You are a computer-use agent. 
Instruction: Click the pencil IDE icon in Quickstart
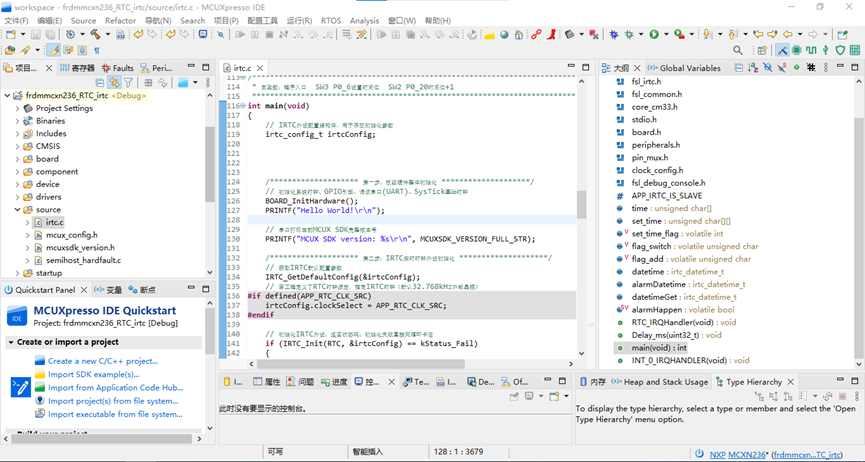point(20,387)
